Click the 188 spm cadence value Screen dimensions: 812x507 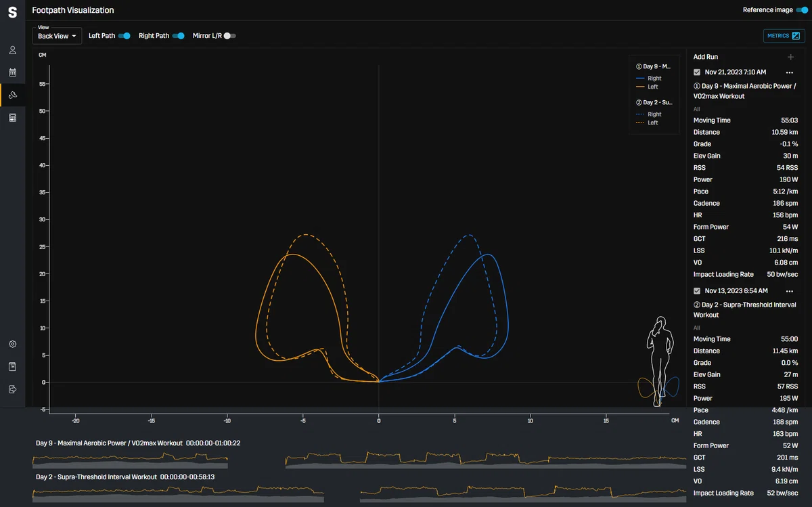[785, 422]
